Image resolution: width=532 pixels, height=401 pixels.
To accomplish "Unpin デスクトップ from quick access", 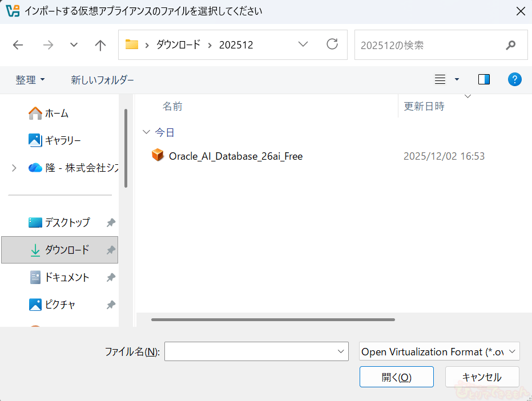I will (x=111, y=222).
